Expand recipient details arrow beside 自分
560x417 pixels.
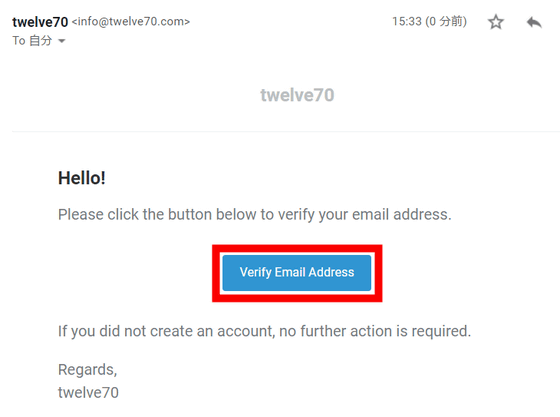pyautogui.click(x=61, y=41)
